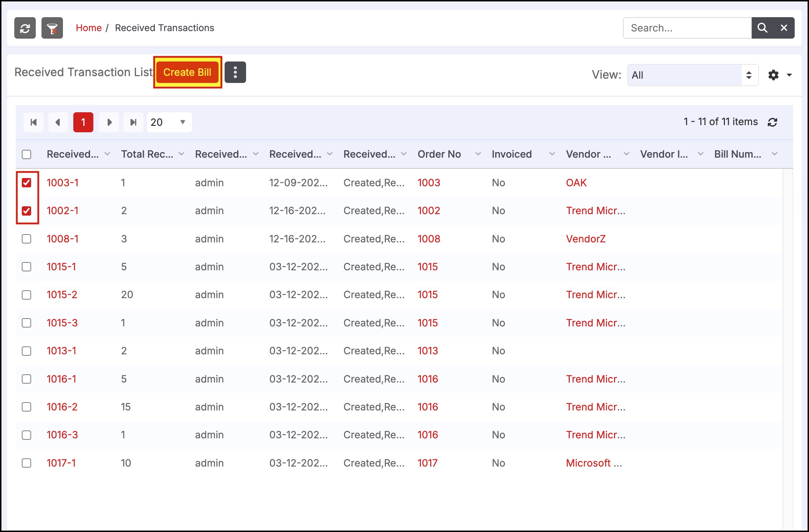Open the gear settings dropdown

(780, 75)
